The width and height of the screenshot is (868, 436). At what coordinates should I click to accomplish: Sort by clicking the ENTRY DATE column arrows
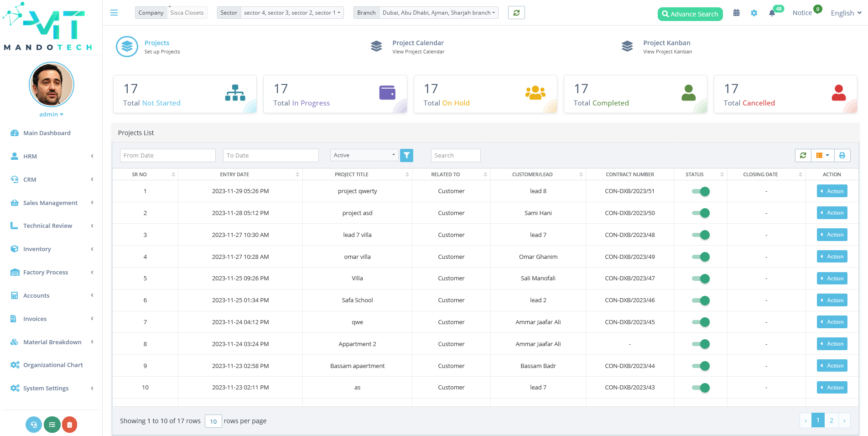point(297,174)
